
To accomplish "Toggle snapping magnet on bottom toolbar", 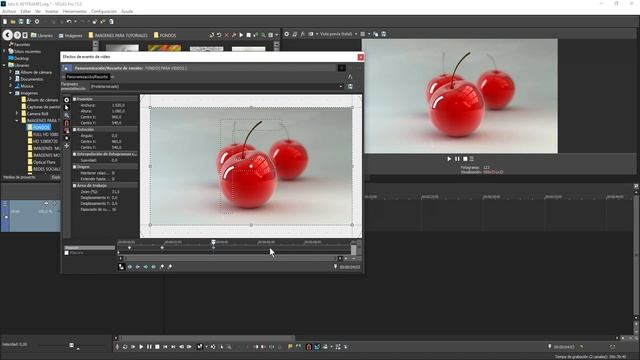I will (309, 347).
